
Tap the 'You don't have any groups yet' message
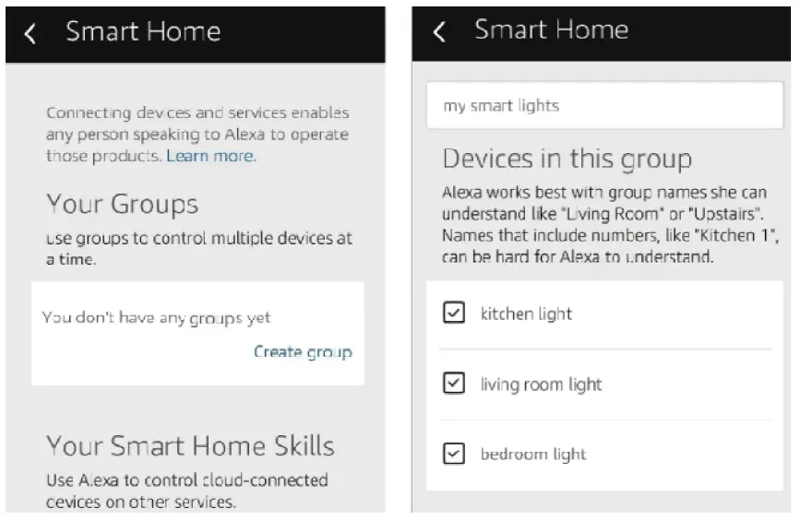pos(157,317)
